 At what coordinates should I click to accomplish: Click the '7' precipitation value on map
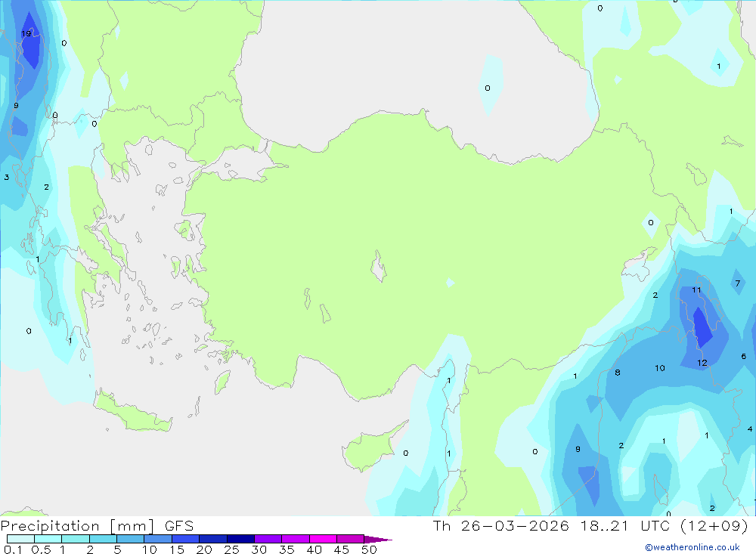click(738, 283)
